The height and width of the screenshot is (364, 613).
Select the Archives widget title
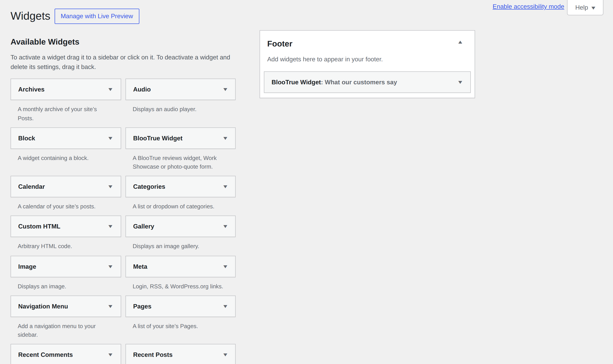(x=31, y=90)
